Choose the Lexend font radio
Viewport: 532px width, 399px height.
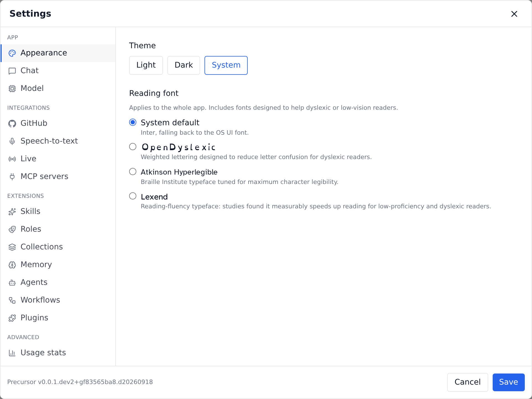(x=133, y=196)
